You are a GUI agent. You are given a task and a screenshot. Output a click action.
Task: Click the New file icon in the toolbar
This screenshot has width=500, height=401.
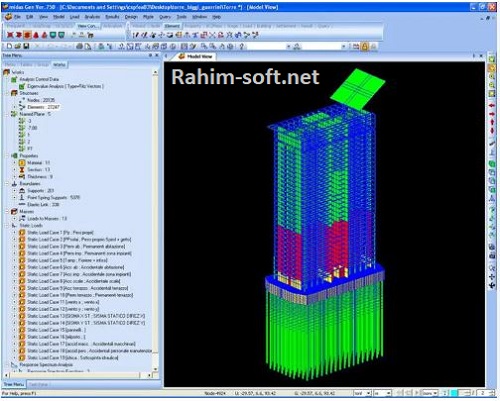[x=9, y=46]
